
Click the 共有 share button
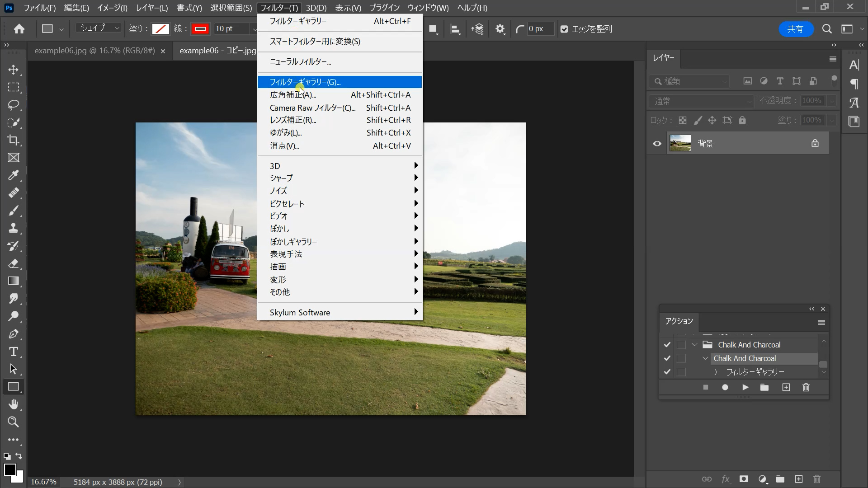pyautogui.click(x=795, y=29)
